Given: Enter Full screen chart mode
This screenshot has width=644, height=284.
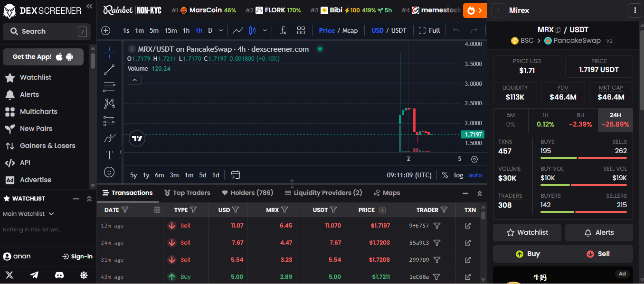Looking at the screenshot, I should click(429, 30).
